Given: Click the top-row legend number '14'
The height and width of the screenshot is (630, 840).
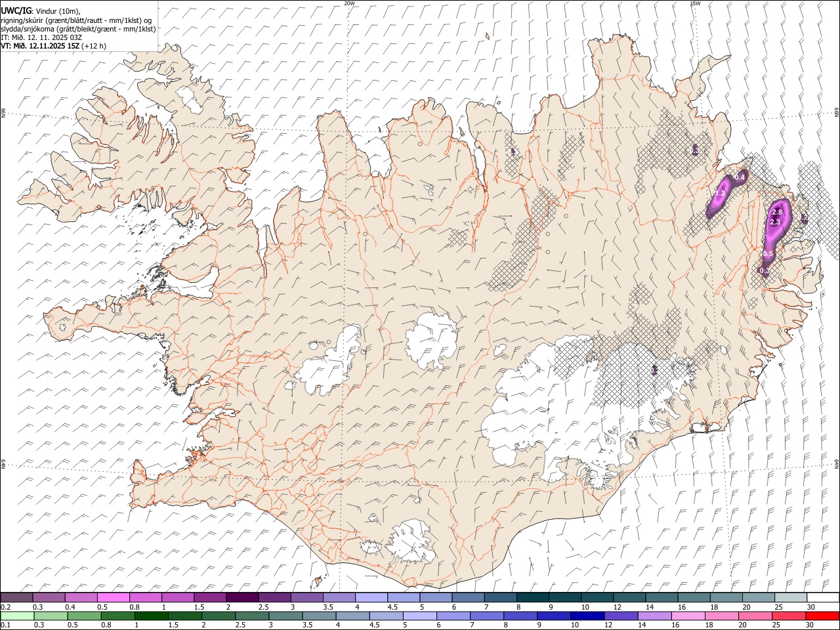Looking at the screenshot, I should point(649,607).
